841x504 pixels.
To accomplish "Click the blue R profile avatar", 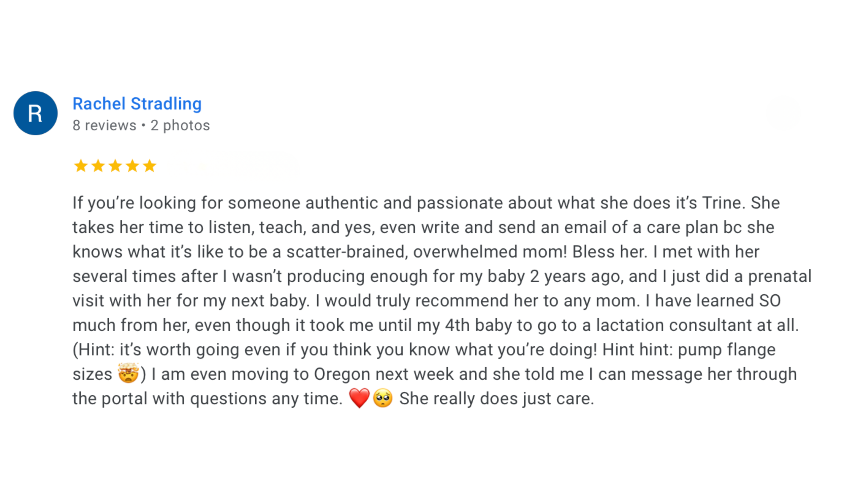I will click(35, 113).
